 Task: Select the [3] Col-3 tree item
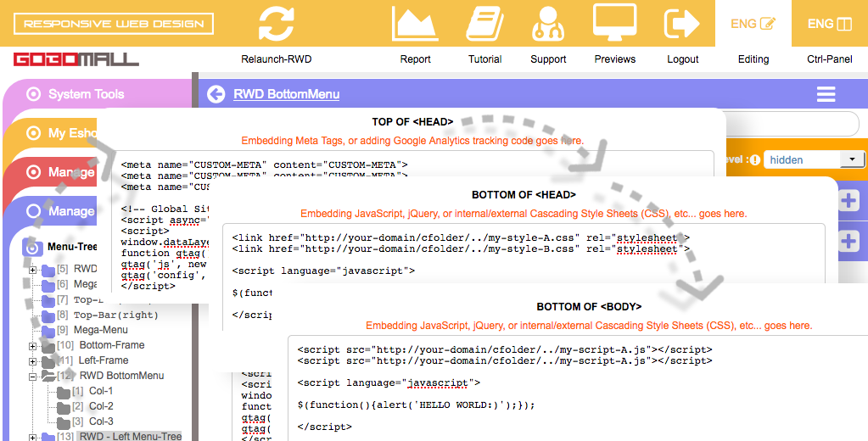[92, 421]
